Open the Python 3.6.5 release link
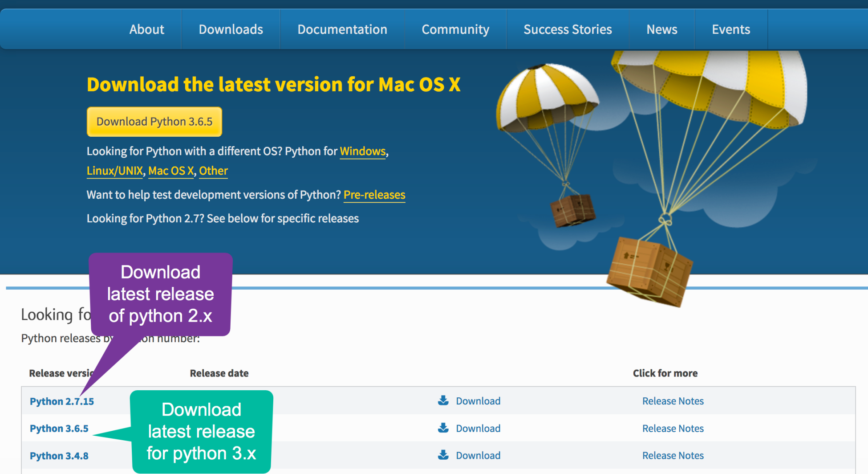 [59, 429]
